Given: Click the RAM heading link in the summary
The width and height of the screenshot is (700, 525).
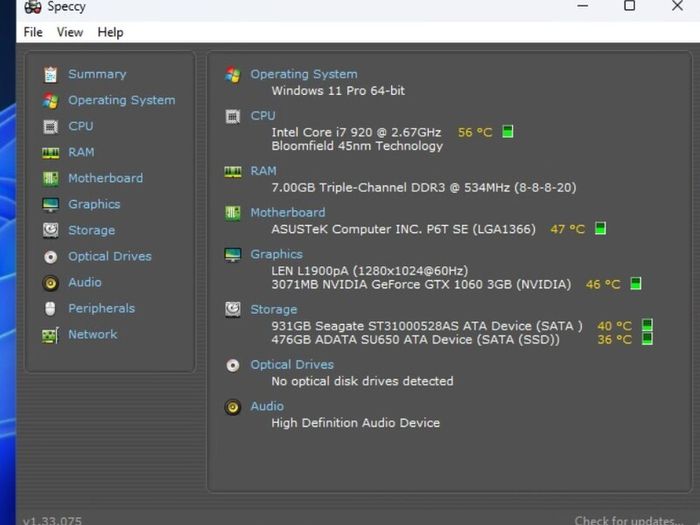Looking at the screenshot, I should coord(263,171).
